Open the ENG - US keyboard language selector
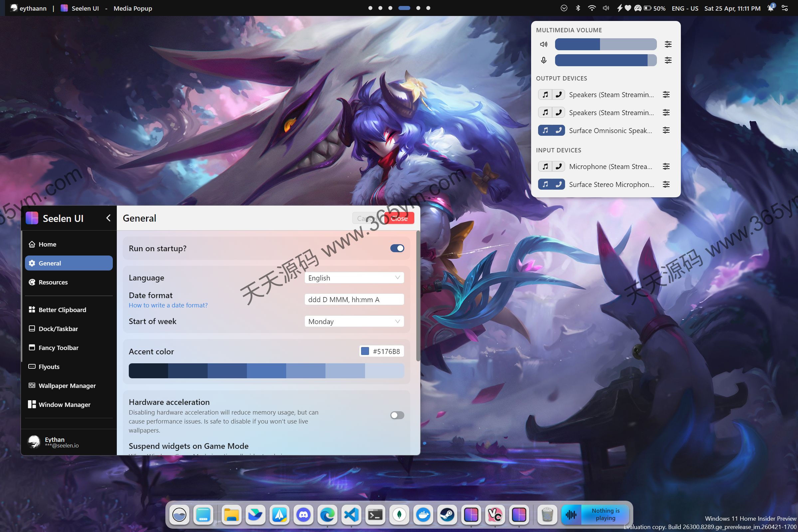 (x=685, y=8)
